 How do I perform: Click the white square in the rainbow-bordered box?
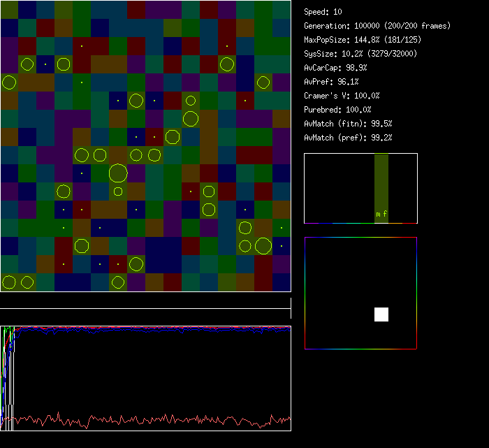pyautogui.click(x=381, y=315)
